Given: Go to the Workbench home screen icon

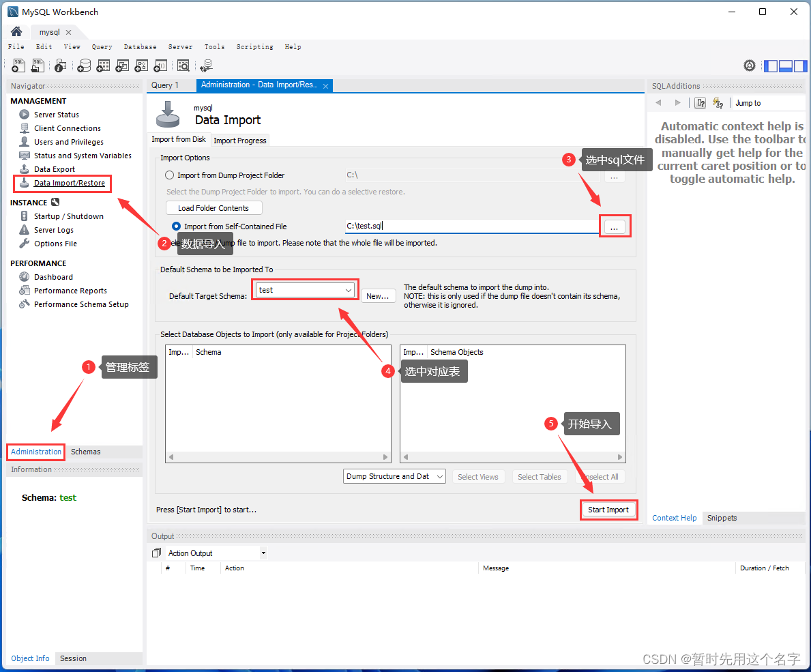Looking at the screenshot, I should point(16,31).
